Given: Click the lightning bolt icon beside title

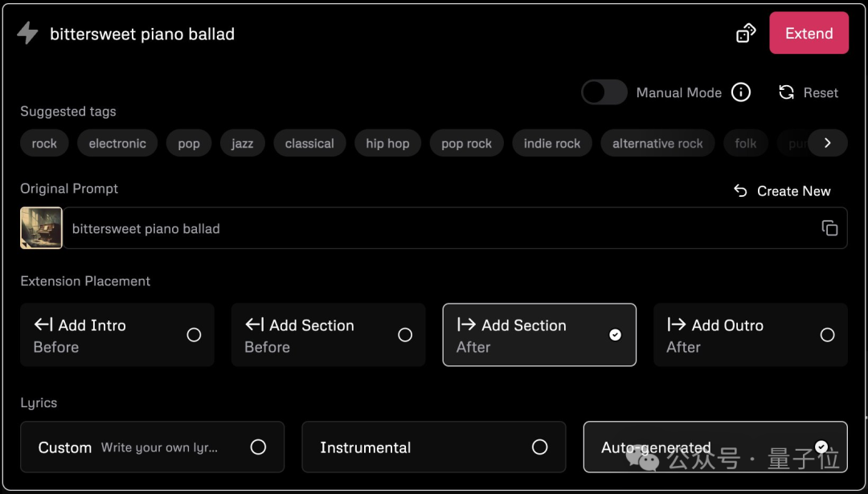Looking at the screenshot, I should (x=27, y=33).
